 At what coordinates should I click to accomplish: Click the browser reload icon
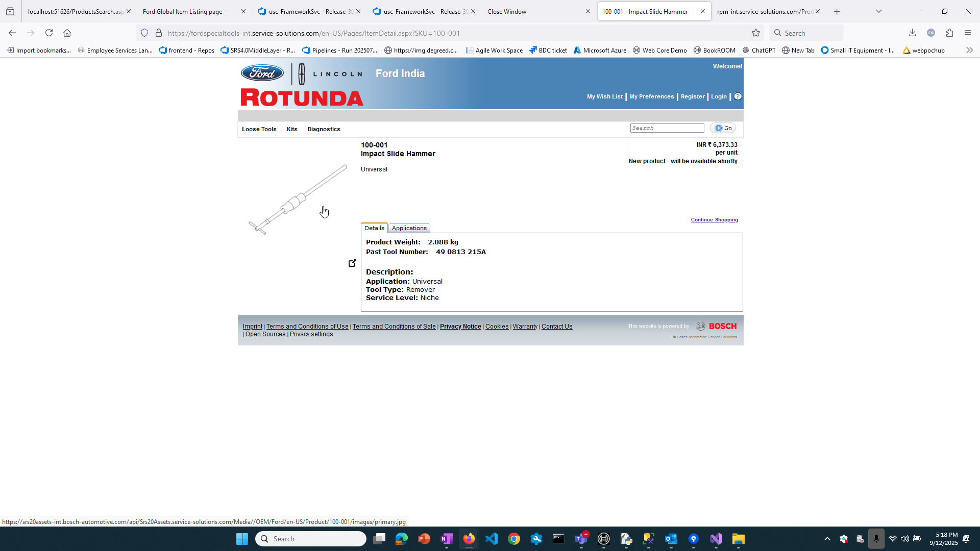[49, 33]
